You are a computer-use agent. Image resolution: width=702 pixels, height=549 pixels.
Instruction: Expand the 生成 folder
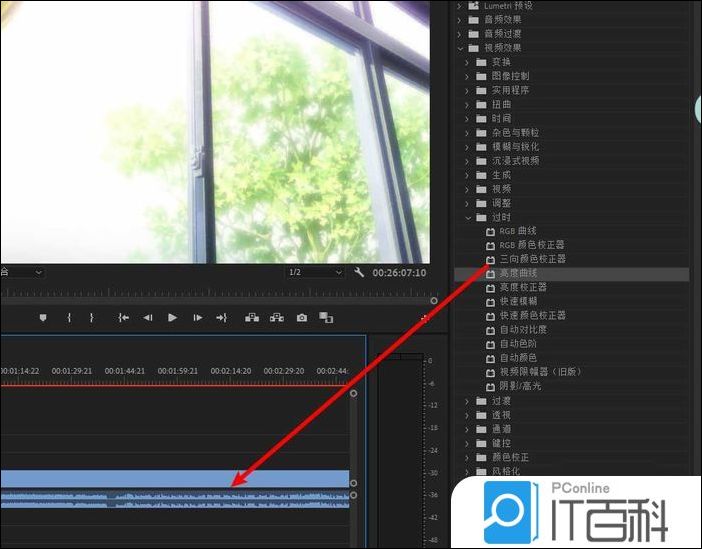[x=467, y=175]
